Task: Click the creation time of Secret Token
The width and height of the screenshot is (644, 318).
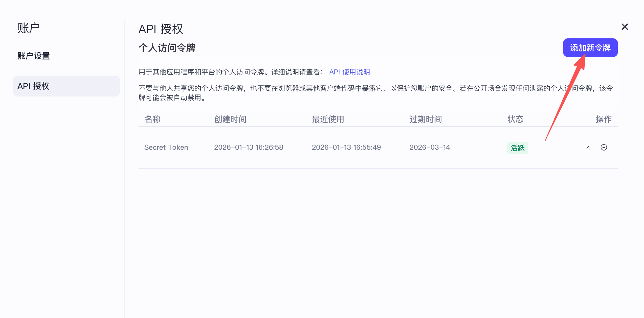Action: [x=249, y=147]
